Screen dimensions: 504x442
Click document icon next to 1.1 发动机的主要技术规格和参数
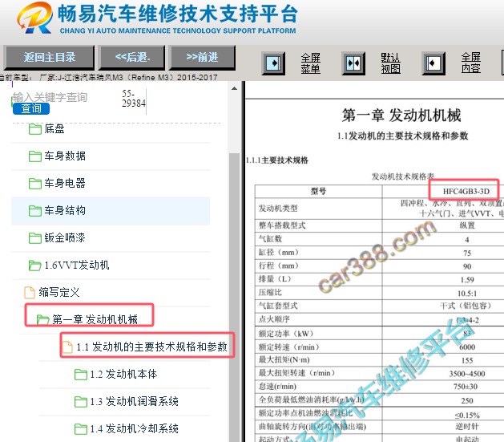(67, 347)
